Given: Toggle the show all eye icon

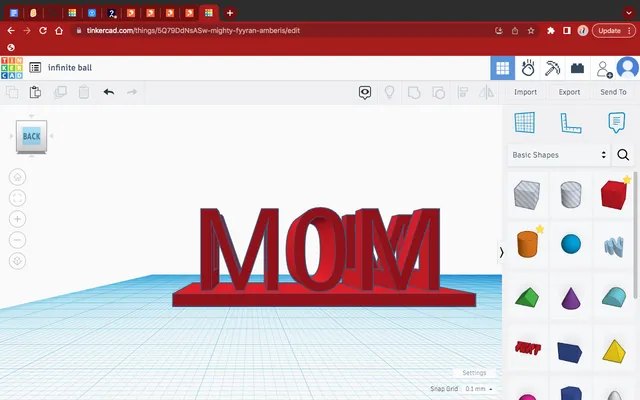Looking at the screenshot, I should pos(366,92).
